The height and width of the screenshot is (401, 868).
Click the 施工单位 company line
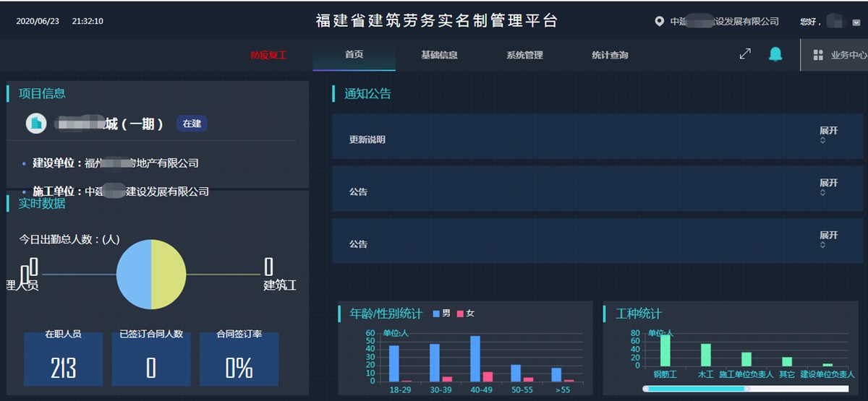[121, 191]
